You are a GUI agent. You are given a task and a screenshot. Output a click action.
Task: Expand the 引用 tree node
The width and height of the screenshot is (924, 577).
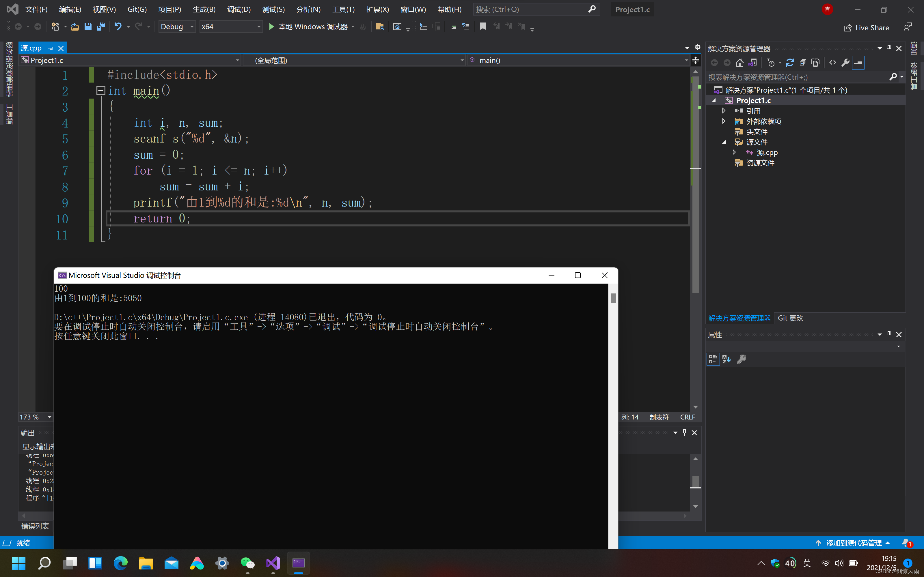tap(724, 111)
